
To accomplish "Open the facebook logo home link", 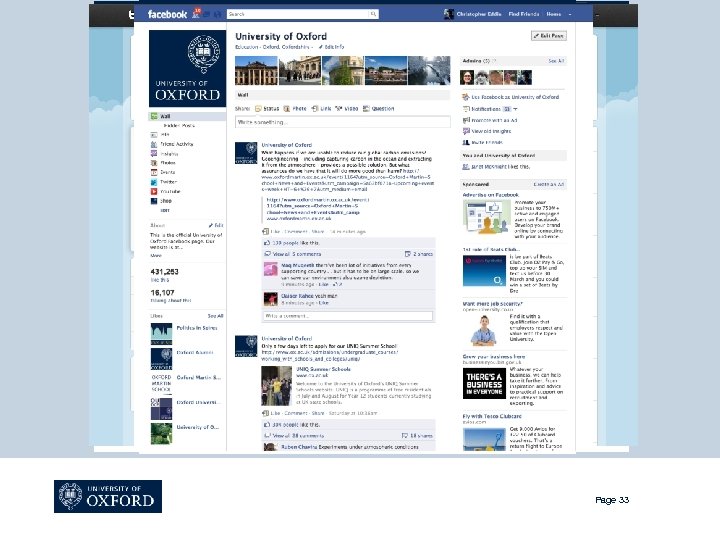I will tap(167, 14).
